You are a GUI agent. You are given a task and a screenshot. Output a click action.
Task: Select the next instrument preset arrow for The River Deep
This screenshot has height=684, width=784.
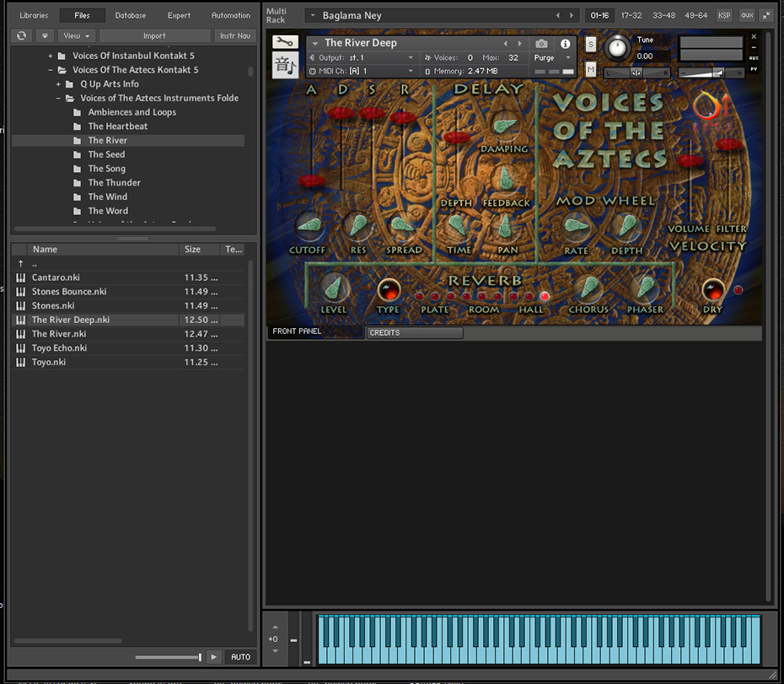tap(520, 44)
